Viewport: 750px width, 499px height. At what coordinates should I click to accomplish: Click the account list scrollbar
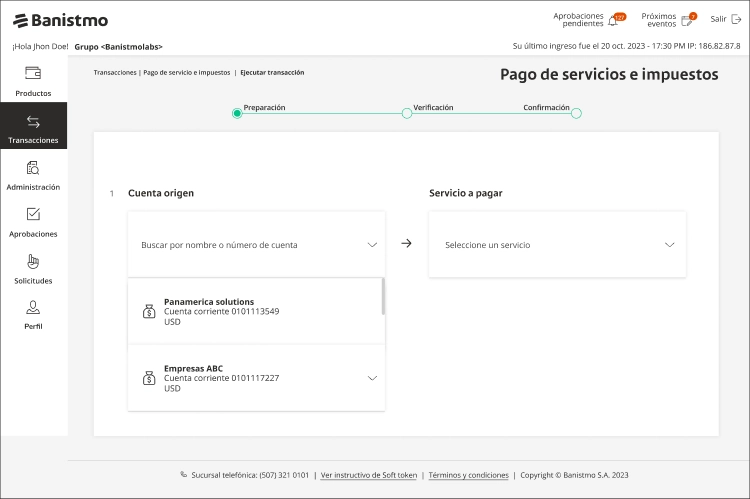(383, 296)
